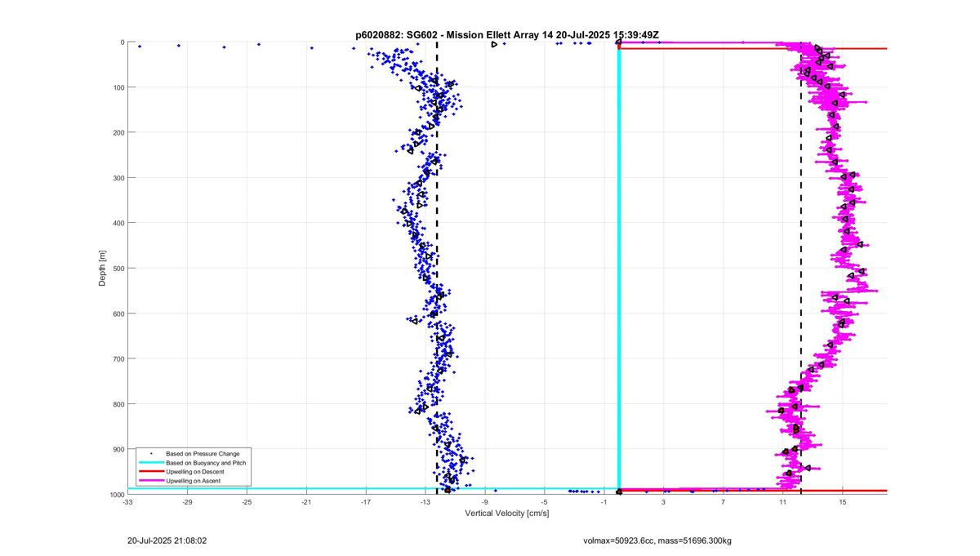Click the velocity tick label "-1"
This screenshot has height=556, width=980.
[604, 503]
